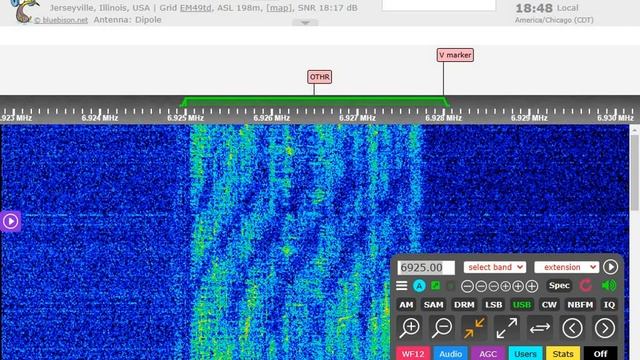Click the smallest minus frequency step button
640x360 pixels.
pyautogui.click(x=493, y=286)
